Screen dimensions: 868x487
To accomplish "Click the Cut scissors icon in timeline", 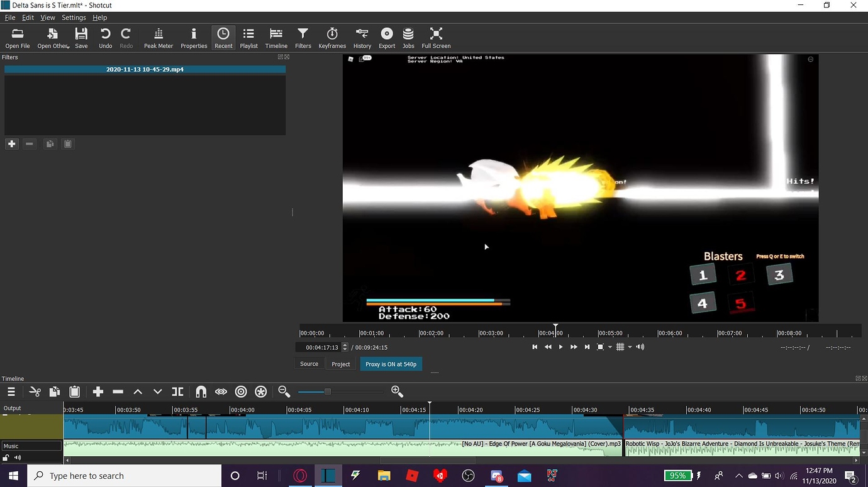I will click(35, 392).
